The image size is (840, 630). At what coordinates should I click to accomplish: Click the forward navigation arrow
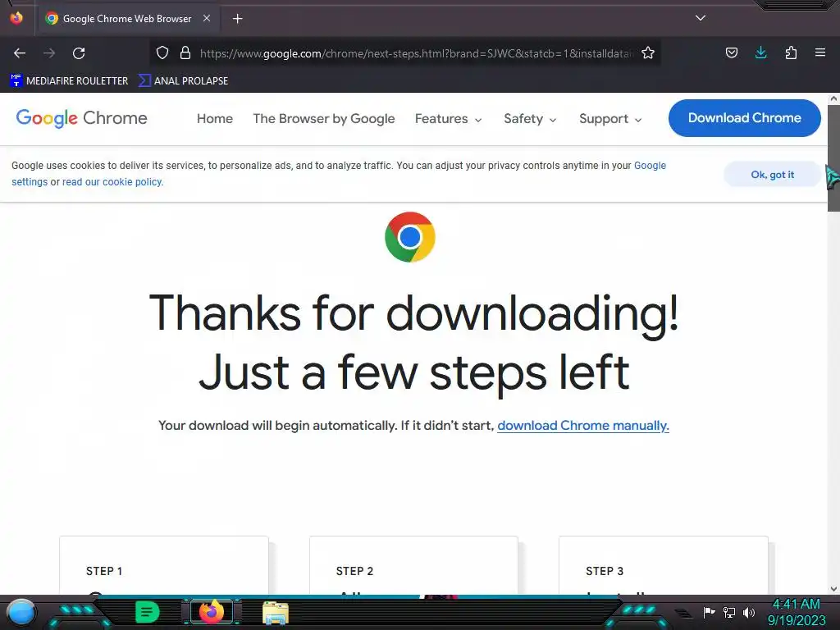pos(49,53)
